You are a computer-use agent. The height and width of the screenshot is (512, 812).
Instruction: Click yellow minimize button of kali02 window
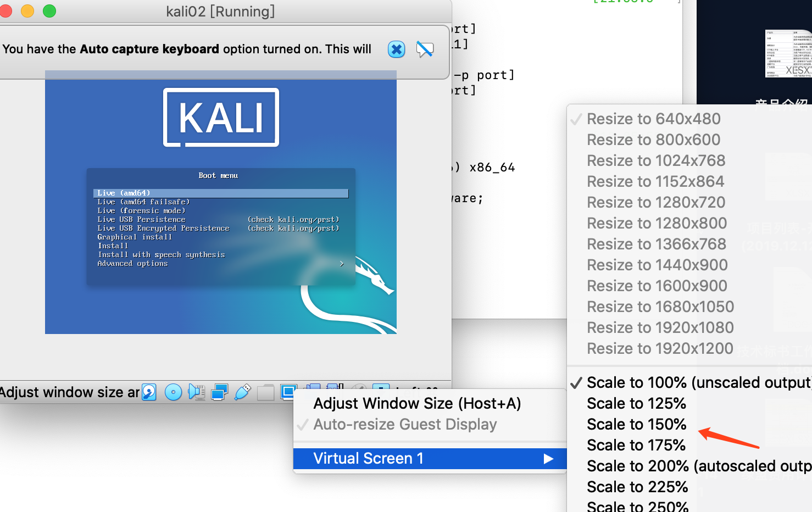pyautogui.click(x=27, y=11)
